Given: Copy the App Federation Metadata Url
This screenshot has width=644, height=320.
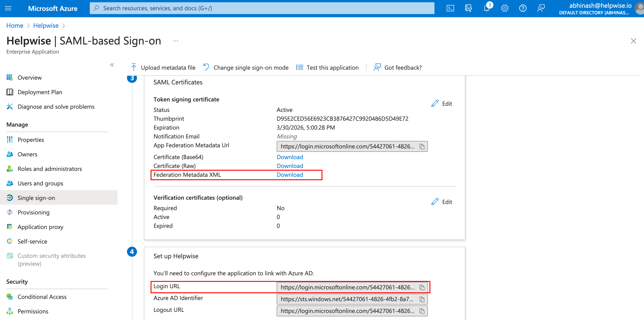Looking at the screenshot, I should pos(422,147).
